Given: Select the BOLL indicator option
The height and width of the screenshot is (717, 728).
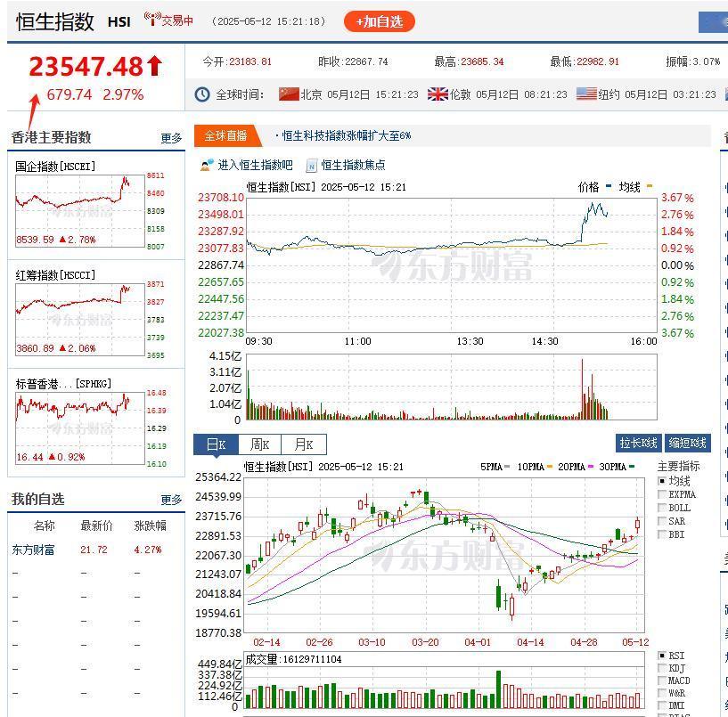Looking at the screenshot, I should (662, 508).
